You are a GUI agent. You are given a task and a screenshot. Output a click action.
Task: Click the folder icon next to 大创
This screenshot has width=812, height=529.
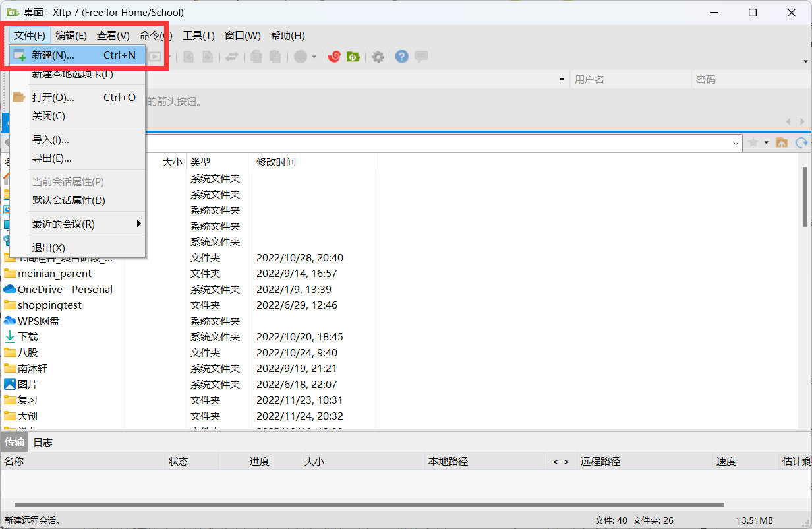point(9,416)
